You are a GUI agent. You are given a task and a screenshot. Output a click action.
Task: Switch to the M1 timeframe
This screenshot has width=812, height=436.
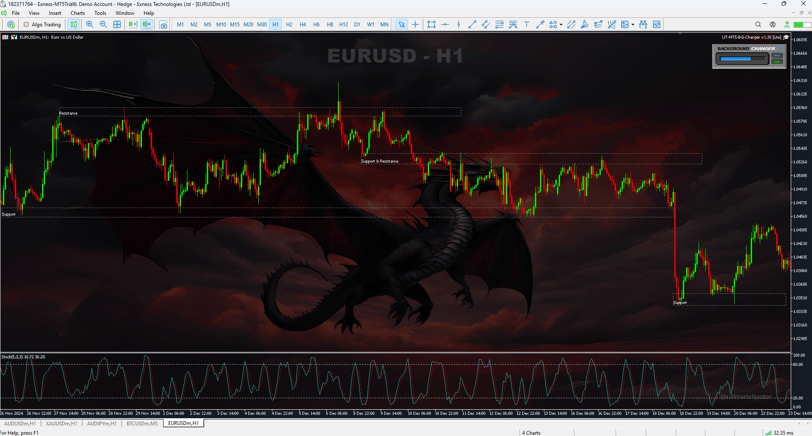coord(180,24)
